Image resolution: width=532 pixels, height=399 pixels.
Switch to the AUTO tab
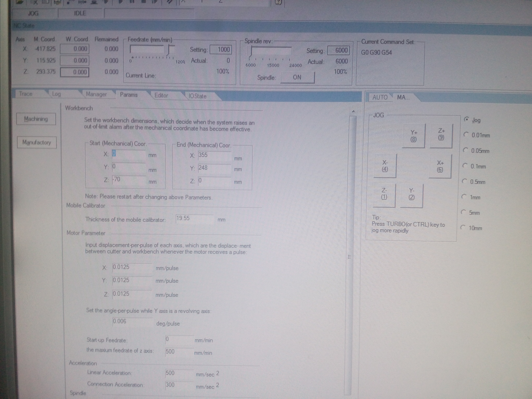380,97
